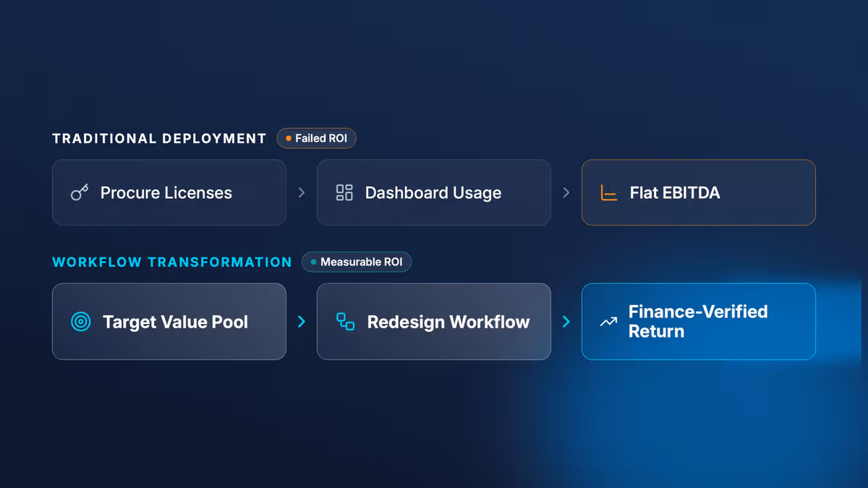
Task: Click the Traditional Deployment heading
Action: coord(159,138)
